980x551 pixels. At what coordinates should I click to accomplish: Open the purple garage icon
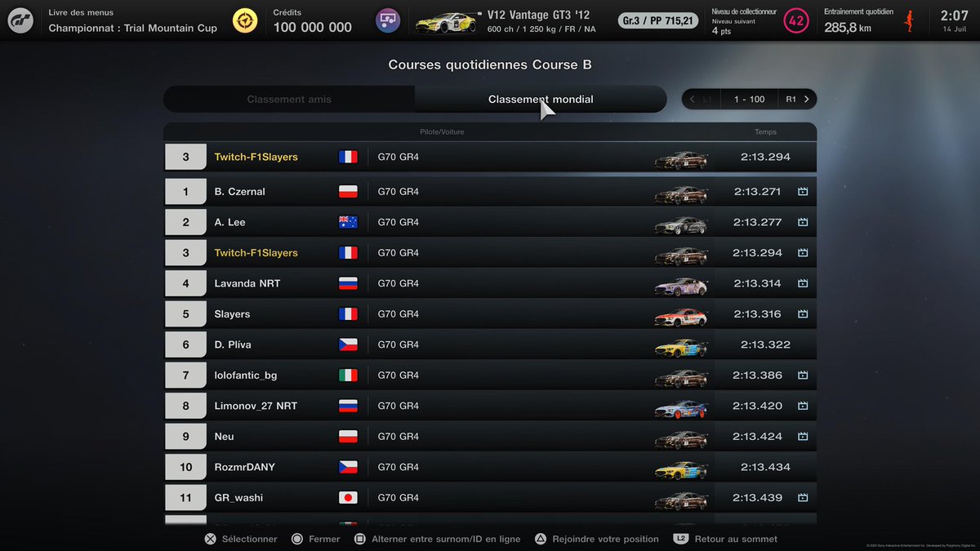pos(387,20)
